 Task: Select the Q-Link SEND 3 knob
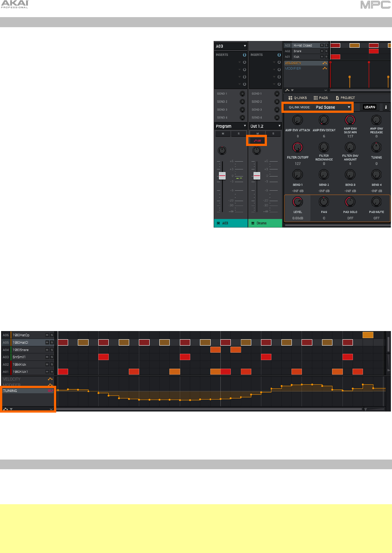coord(350,175)
